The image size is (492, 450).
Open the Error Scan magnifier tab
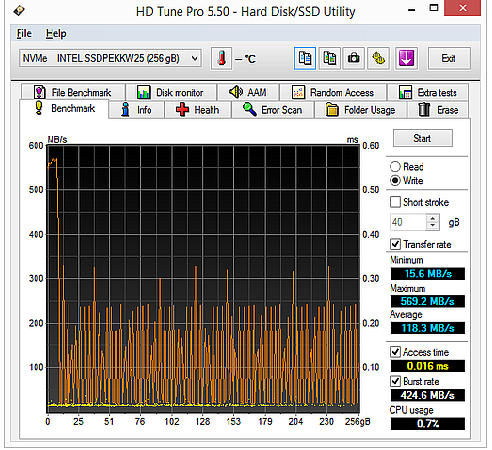pyautogui.click(x=273, y=110)
